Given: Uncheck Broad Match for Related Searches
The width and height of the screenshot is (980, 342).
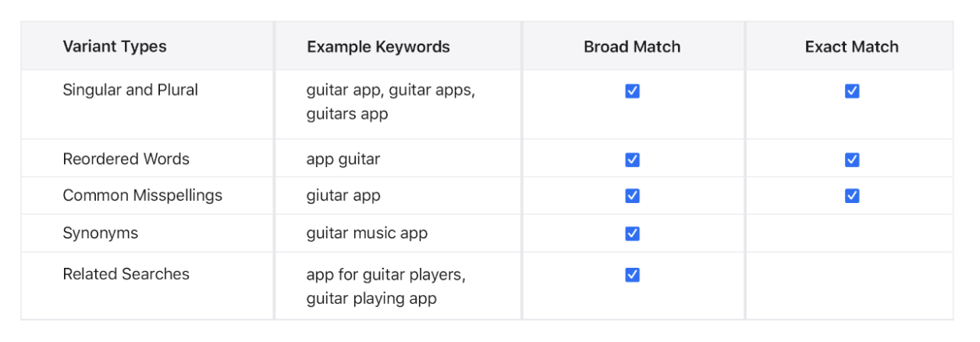Looking at the screenshot, I should [632, 275].
